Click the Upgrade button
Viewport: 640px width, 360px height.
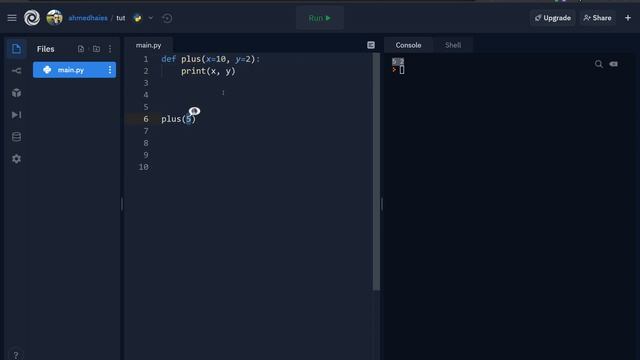tap(553, 18)
